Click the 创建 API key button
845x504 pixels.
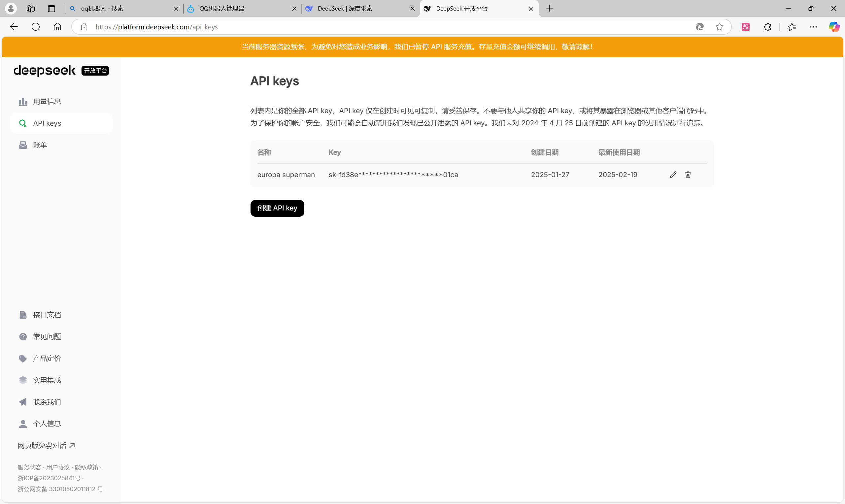click(x=277, y=208)
